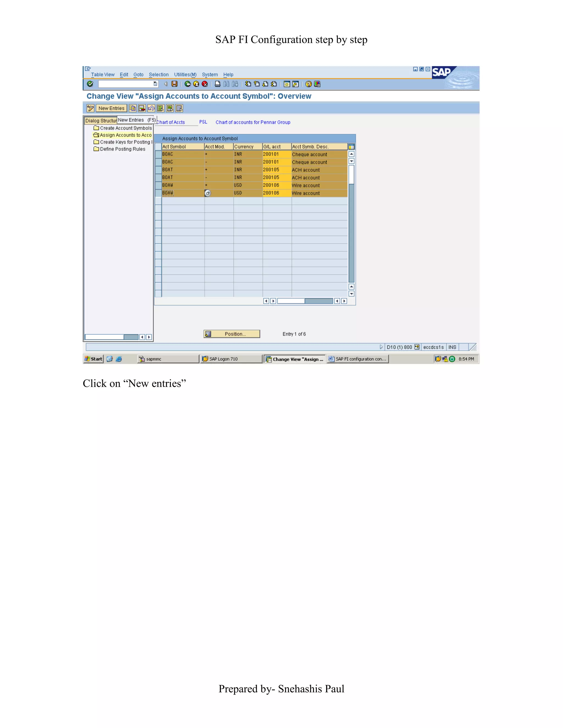Click the red Cancel icon

205,84
